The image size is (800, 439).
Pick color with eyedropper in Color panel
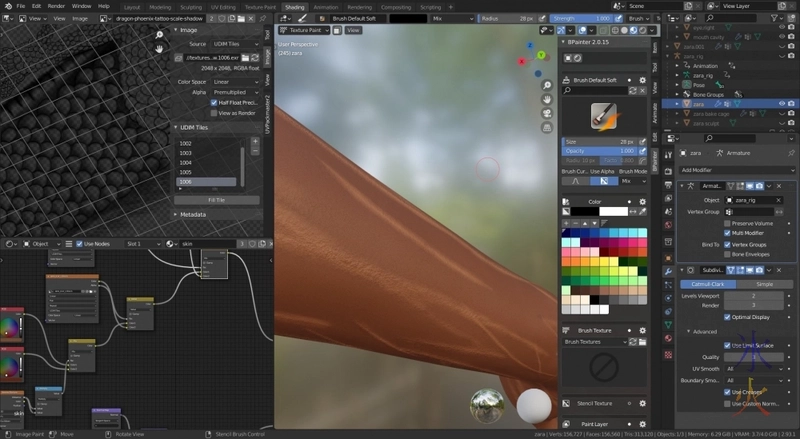[642, 211]
